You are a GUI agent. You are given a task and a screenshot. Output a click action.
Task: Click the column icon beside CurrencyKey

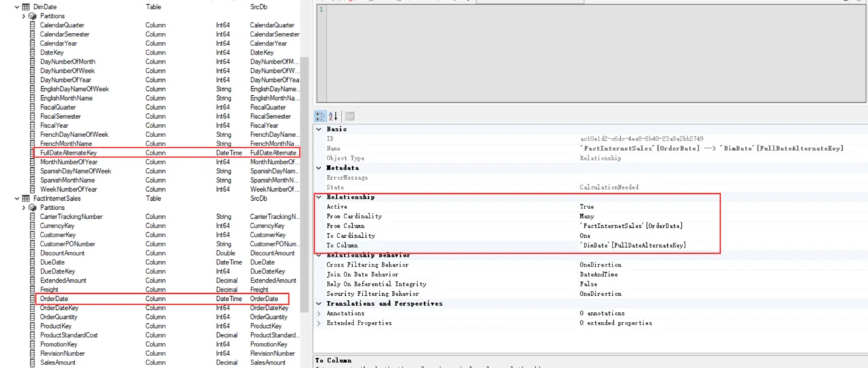click(32, 225)
